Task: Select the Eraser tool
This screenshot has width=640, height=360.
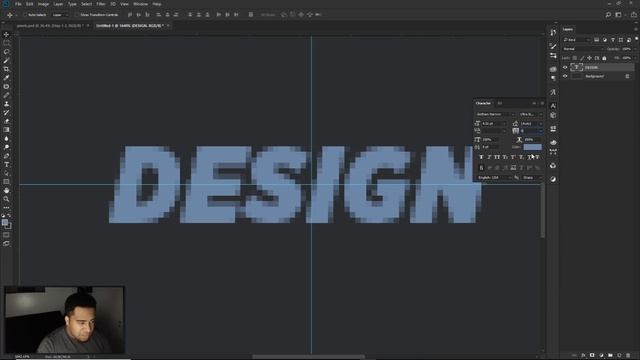Action: (x=6, y=121)
